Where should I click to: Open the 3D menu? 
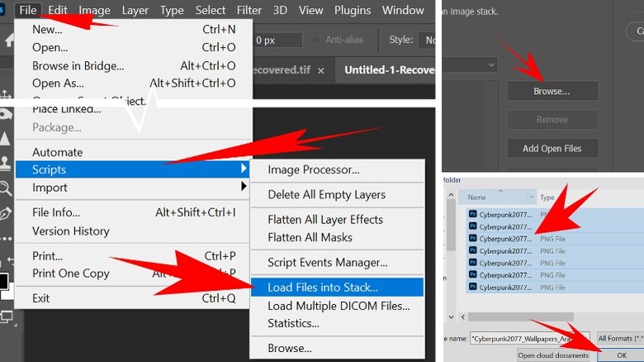[x=280, y=10]
